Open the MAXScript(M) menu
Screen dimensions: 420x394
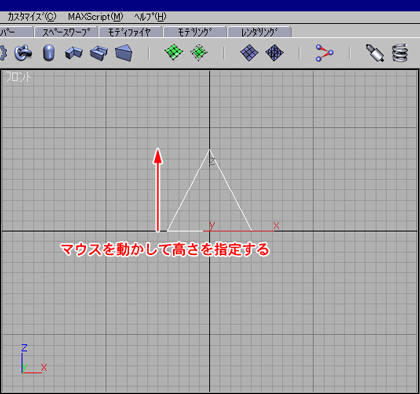click(95, 17)
